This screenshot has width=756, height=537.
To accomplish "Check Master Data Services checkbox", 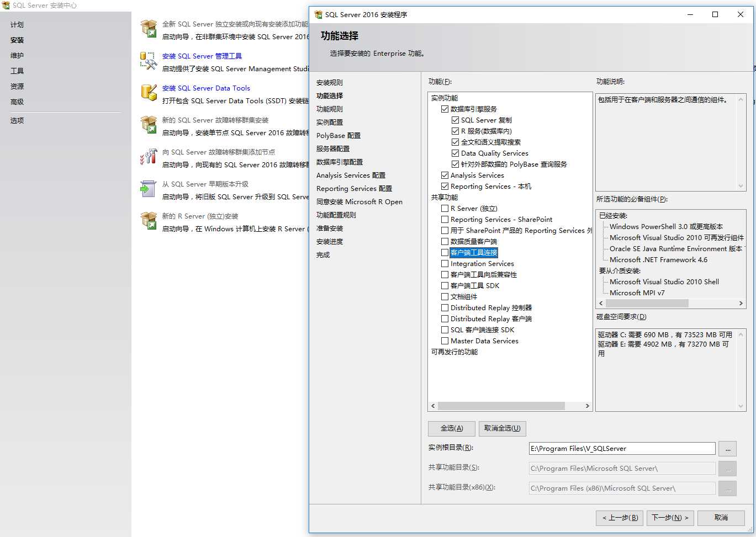I will (x=445, y=341).
